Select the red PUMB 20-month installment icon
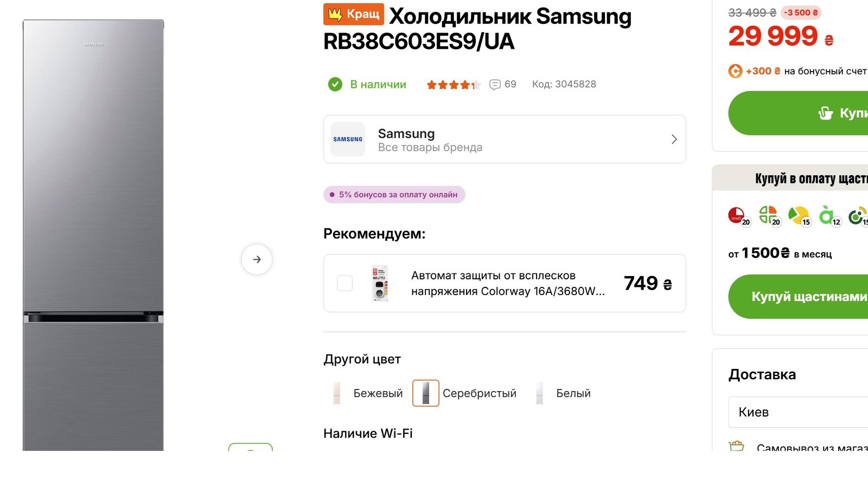 coord(738,216)
